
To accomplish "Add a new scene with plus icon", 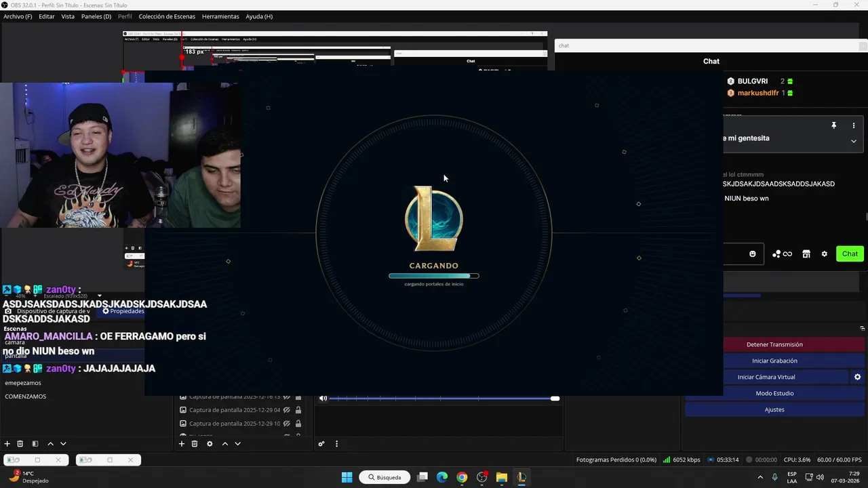I will (x=7, y=444).
